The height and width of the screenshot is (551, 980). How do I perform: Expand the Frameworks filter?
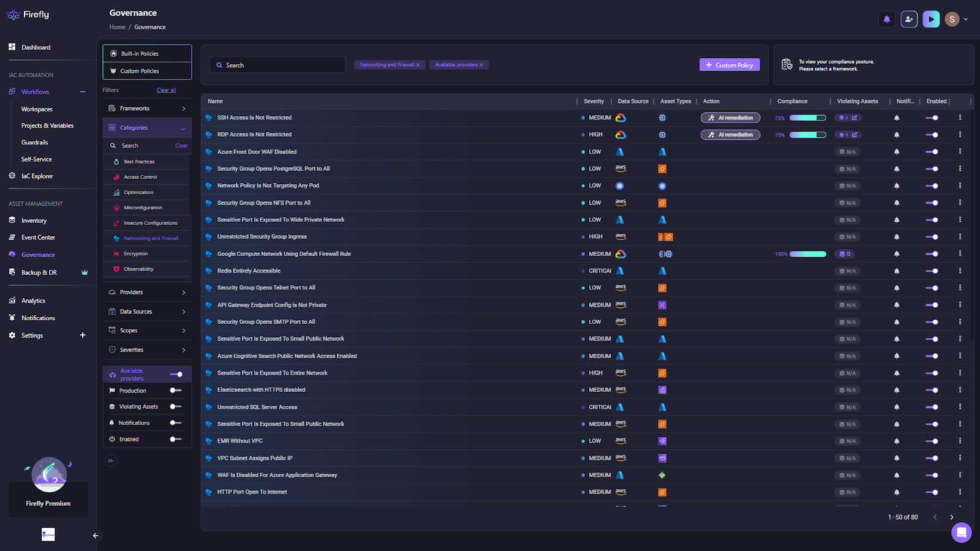[147, 108]
